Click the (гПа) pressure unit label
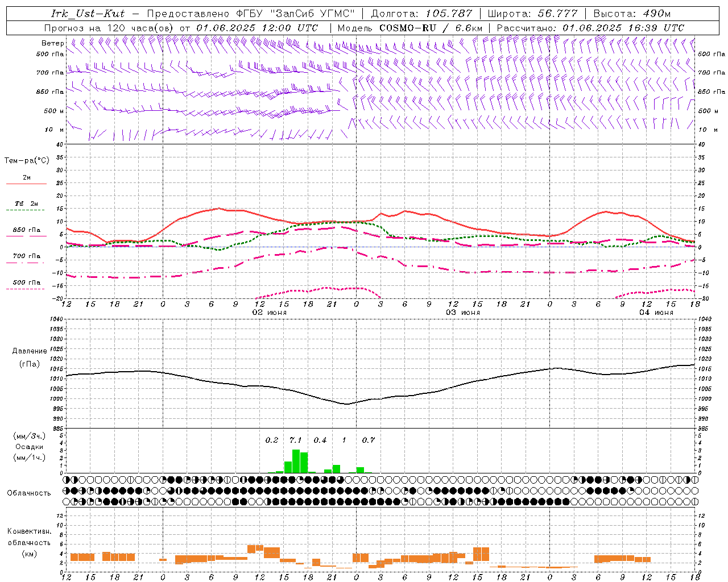The height and width of the screenshot is (582, 728). point(29,364)
